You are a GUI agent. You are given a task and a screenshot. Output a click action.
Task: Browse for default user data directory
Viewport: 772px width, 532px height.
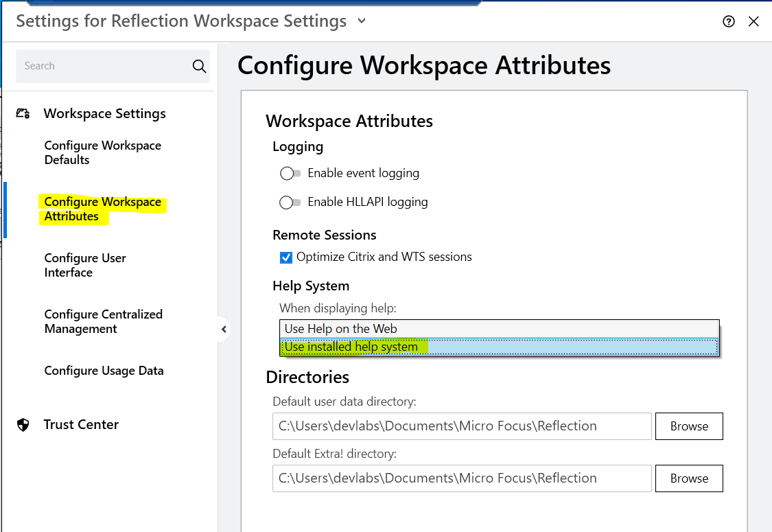(x=688, y=426)
